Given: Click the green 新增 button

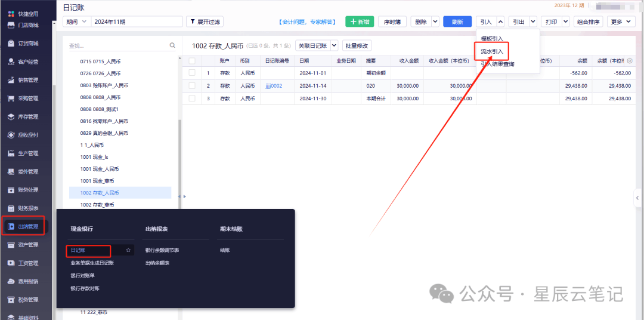Looking at the screenshot, I should tap(360, 21).
